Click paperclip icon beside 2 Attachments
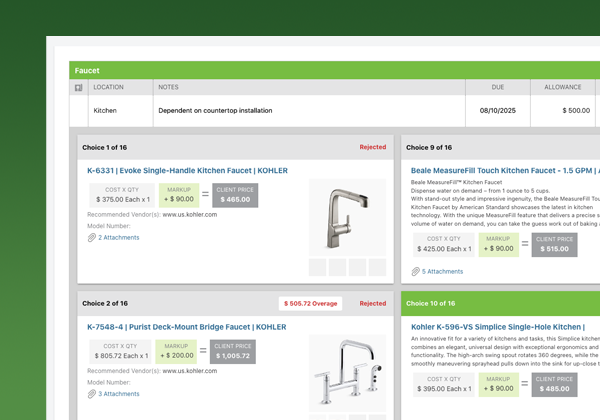This screenshot has width=600, height=420. click(91, 238)
